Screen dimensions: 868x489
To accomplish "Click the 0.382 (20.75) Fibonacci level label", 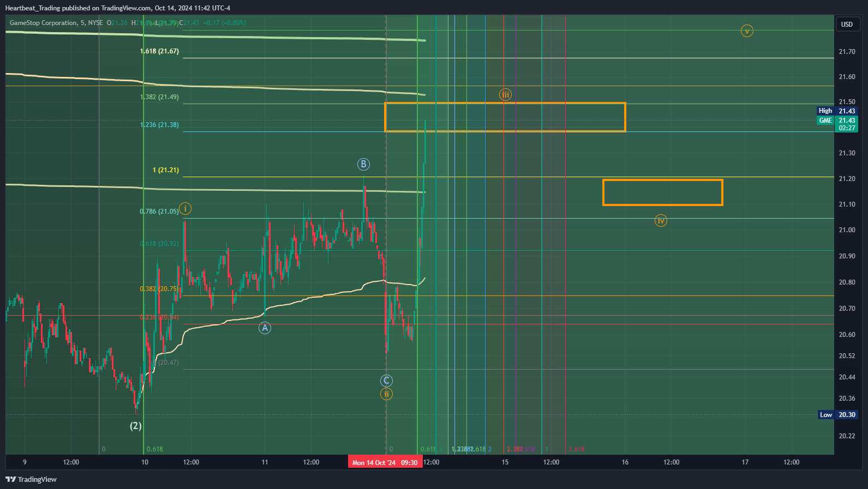I will [x=159, y=289].
